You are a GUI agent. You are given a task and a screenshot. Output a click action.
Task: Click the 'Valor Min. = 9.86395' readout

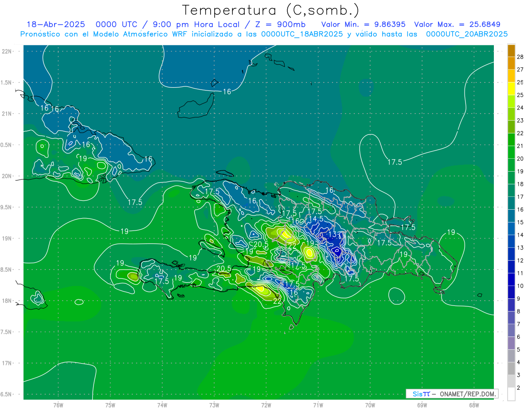[364, 24]
